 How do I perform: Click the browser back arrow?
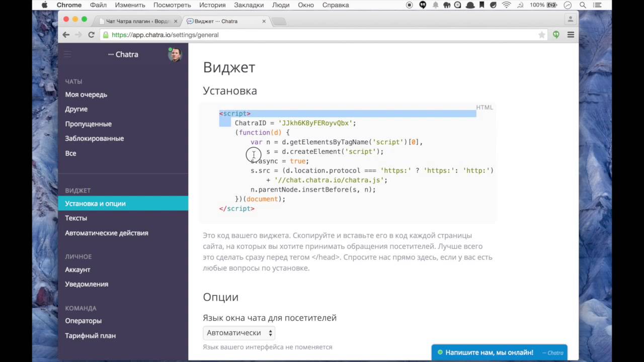pos(66,35)
